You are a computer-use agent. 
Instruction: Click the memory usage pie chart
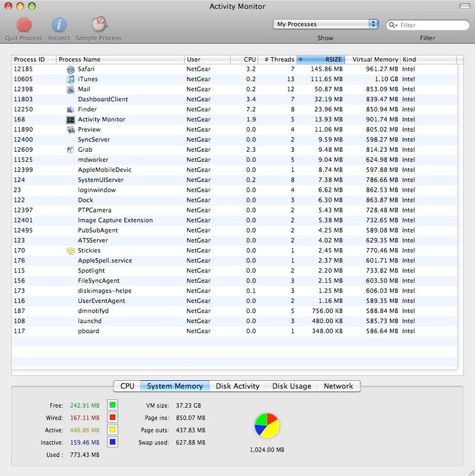(x=267, y=425)
